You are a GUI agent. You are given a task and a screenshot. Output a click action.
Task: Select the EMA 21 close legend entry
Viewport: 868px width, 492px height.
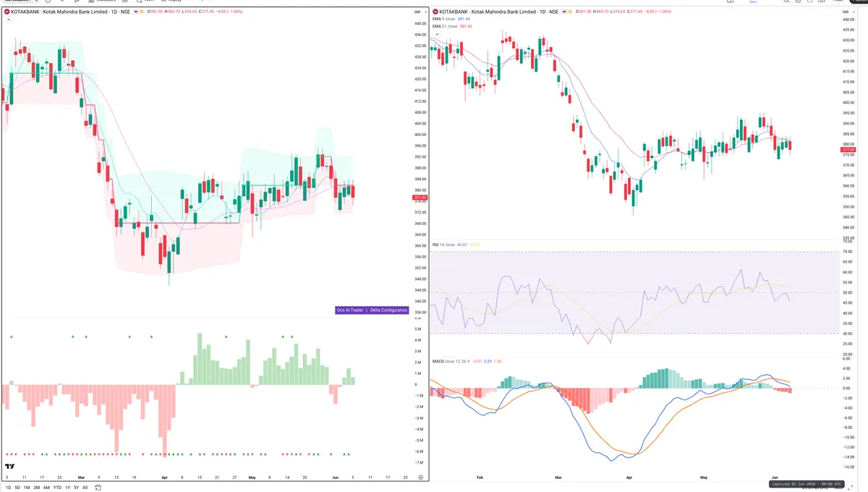[446, 26]
